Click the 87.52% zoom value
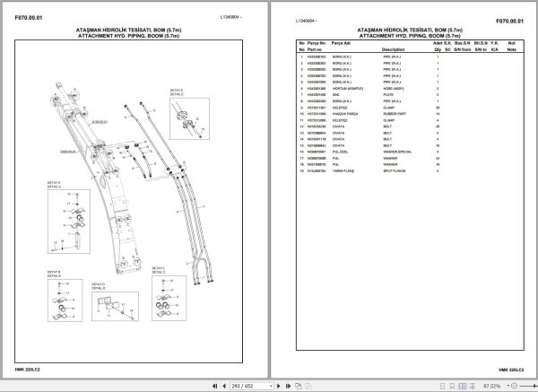This screenshot has height=392, width=538. coord(491,386)
